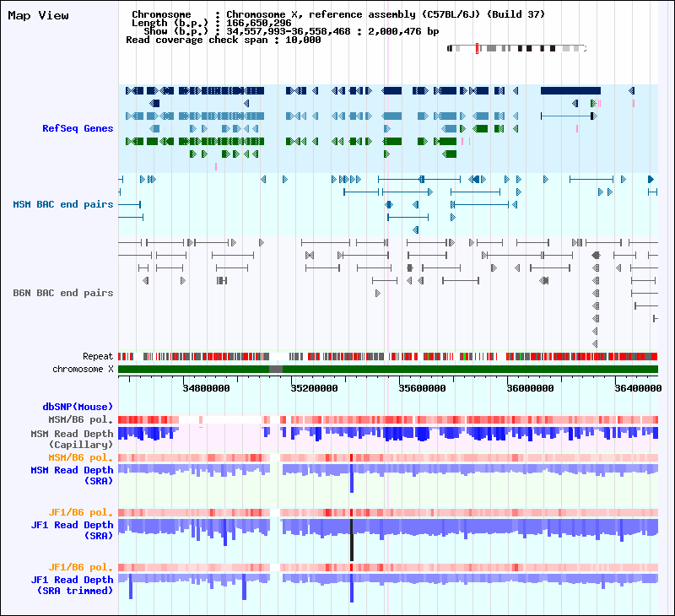Open the RefSeq Genes track link
Screen dimensions: 675x616
(78, 128)
